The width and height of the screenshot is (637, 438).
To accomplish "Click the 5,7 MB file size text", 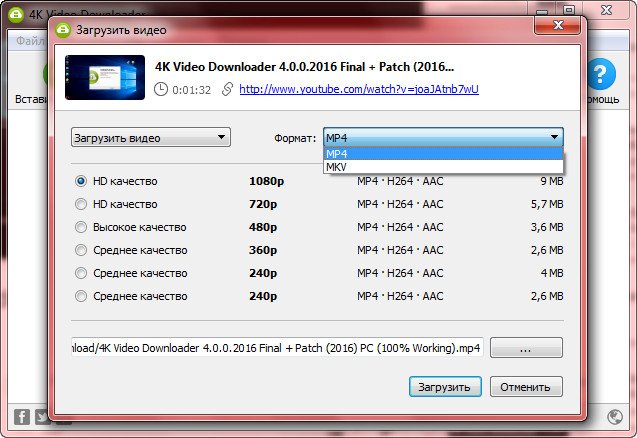I will click(547, 204).
